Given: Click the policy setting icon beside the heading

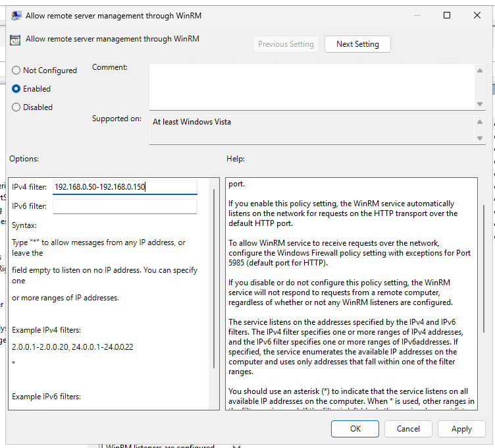Looking at the screenshot, I should [15, 40].
